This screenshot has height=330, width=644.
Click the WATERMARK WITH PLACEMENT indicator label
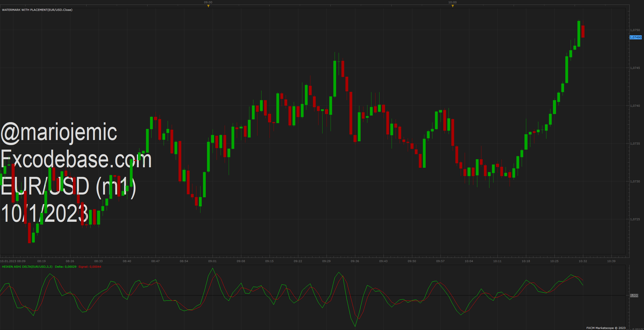(x=37, y=10)
